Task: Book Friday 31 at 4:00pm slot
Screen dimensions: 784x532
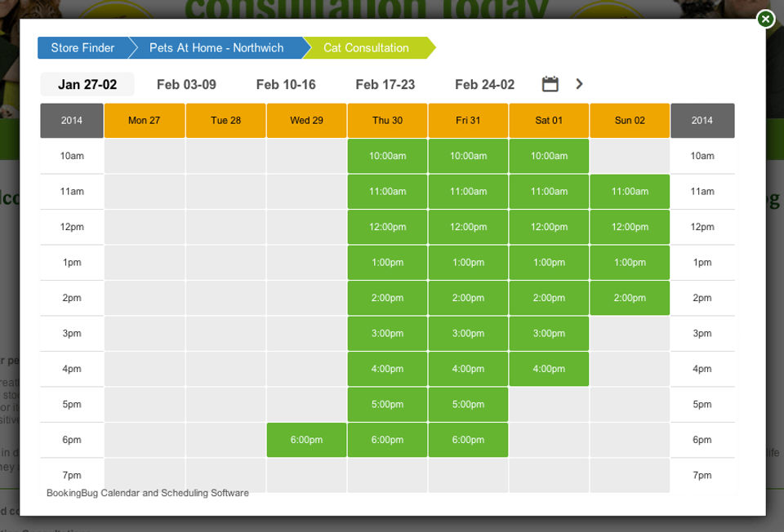Action: click(469, 369)
